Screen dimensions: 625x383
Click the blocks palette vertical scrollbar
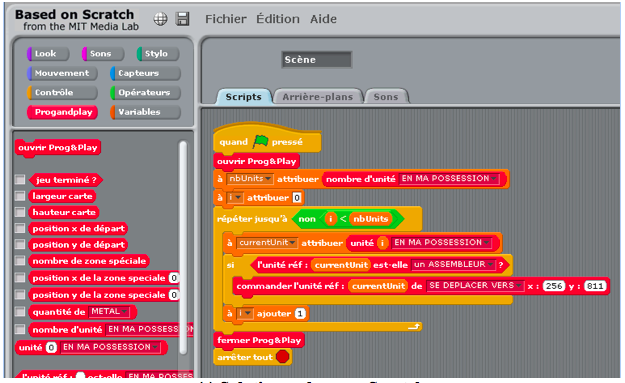tap(183, 247)
